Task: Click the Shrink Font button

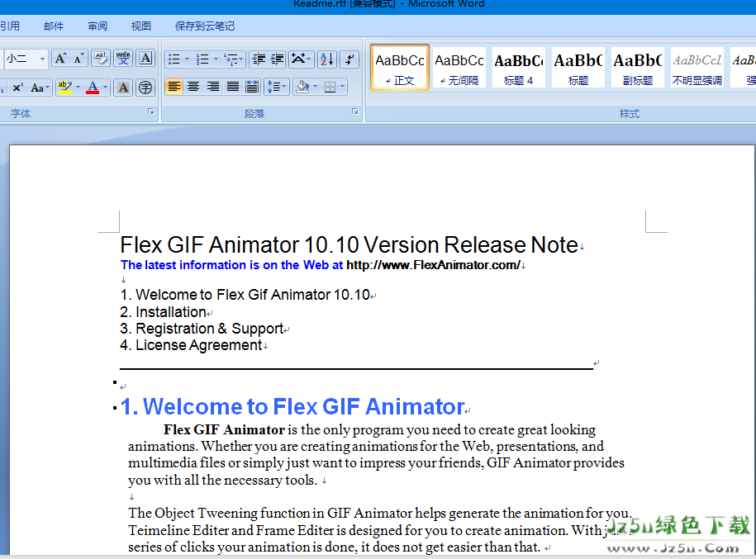Action: tap(78, 59)
